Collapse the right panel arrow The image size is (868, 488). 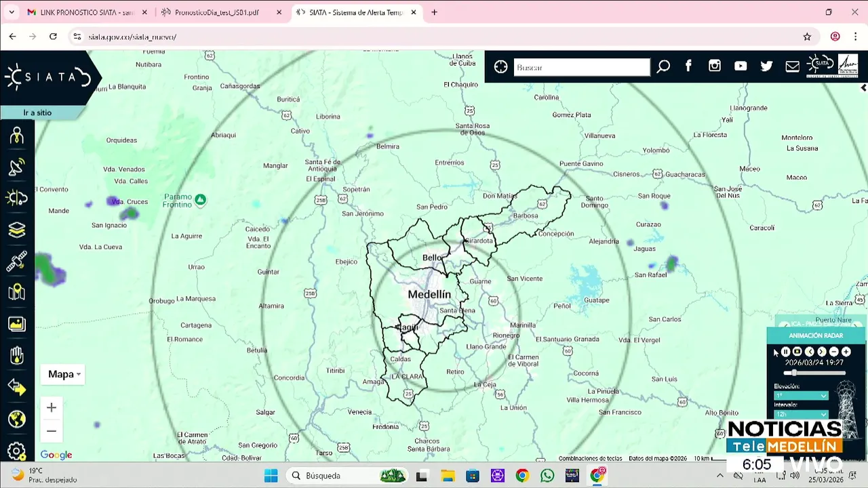863,87
